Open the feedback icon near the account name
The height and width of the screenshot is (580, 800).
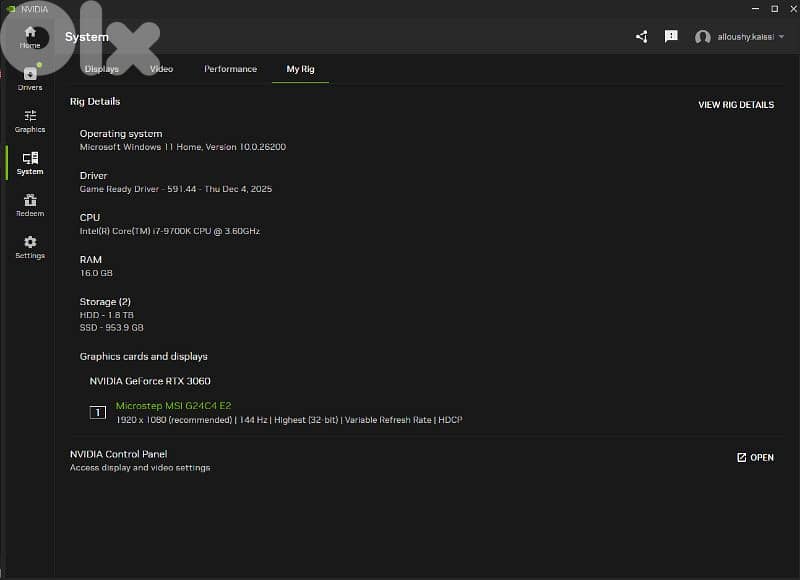coord(671,36)
